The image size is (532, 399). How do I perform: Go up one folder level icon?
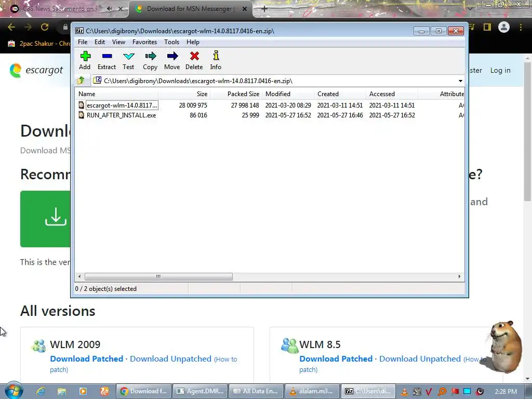point(81,81)
